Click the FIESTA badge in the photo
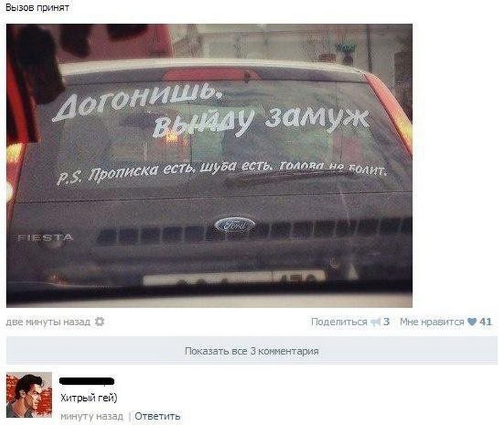The image size is (504, 425). (45, 238)
